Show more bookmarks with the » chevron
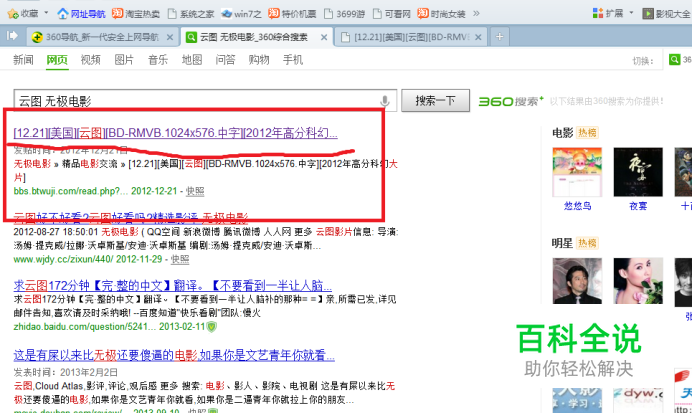692x413 pixels. (476, 14)
